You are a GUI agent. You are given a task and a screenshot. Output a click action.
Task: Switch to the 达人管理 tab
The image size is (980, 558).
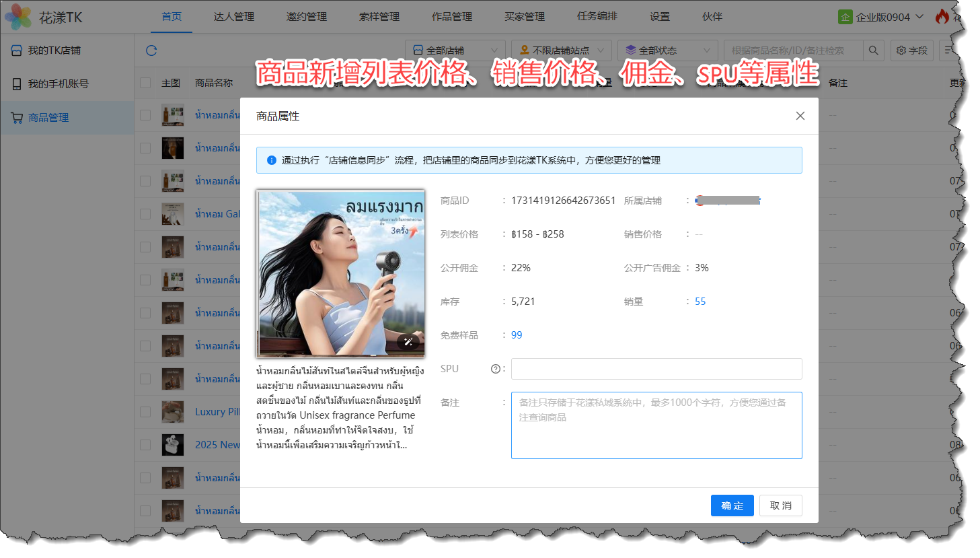tap(233, 17)
